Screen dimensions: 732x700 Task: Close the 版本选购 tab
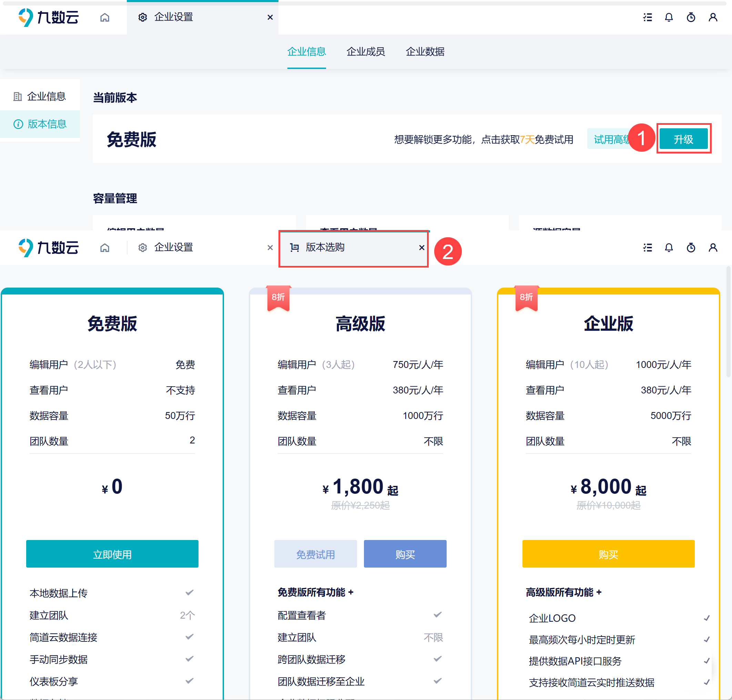421,248
